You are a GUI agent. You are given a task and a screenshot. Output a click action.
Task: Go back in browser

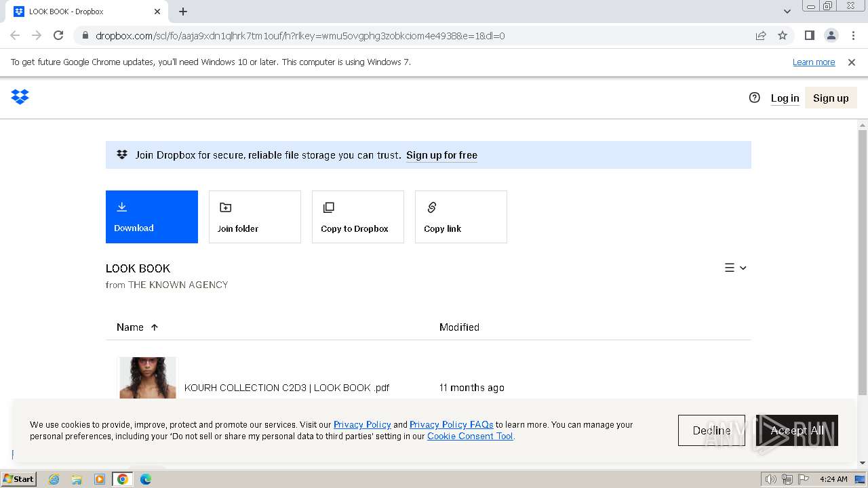15,35
